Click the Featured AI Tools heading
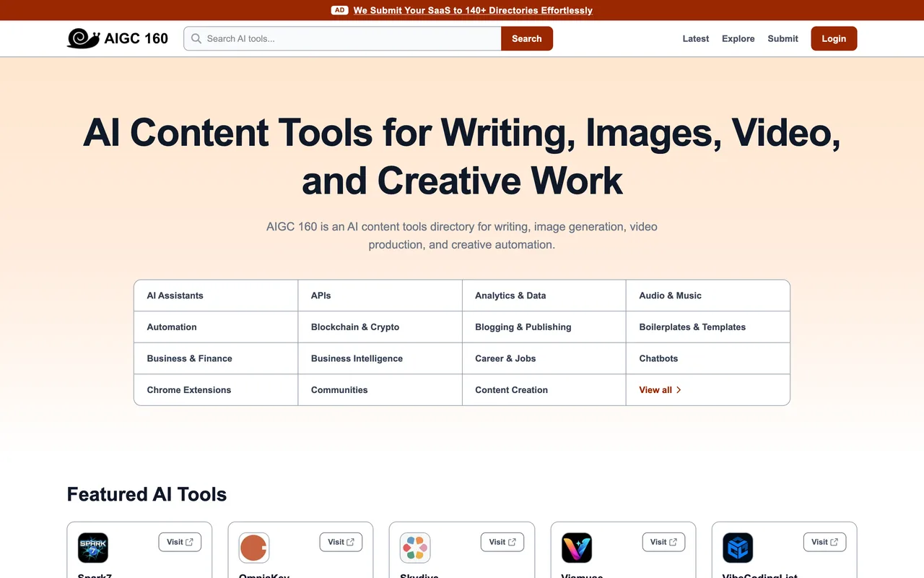The height and width of the screenshot is (578, 924). click(147, 494)
